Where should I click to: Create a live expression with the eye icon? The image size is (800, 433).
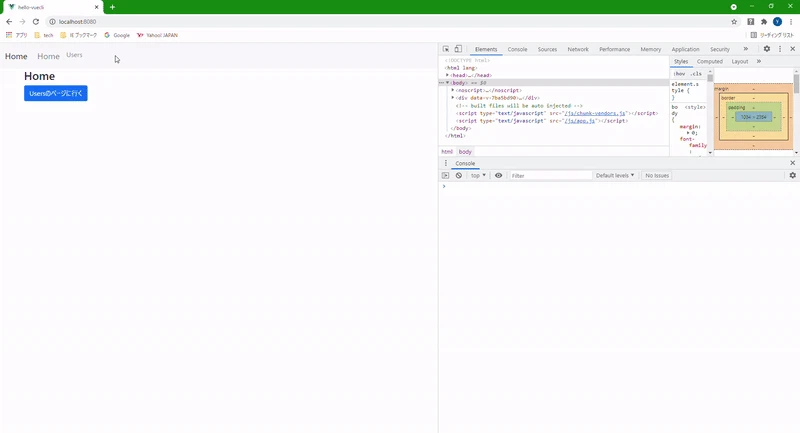498,175
